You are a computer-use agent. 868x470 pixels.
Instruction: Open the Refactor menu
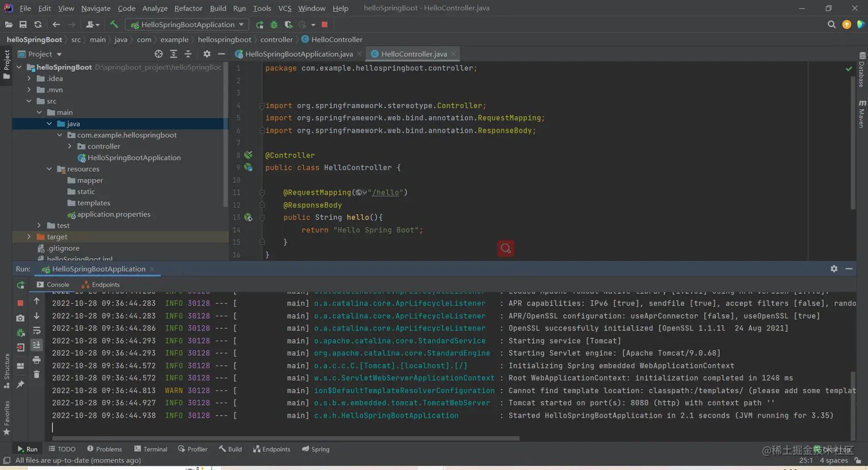click(188, 8)
